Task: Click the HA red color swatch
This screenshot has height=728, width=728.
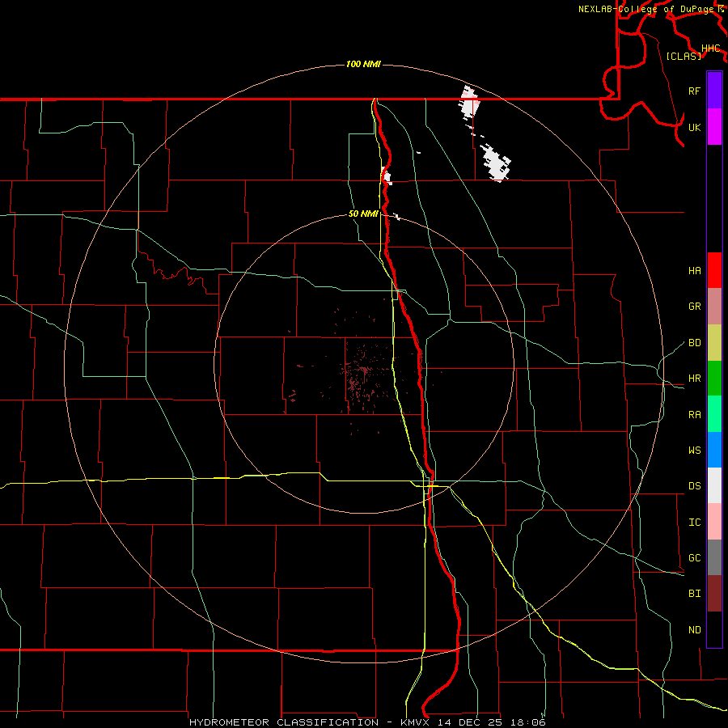Action: point(714,270)
